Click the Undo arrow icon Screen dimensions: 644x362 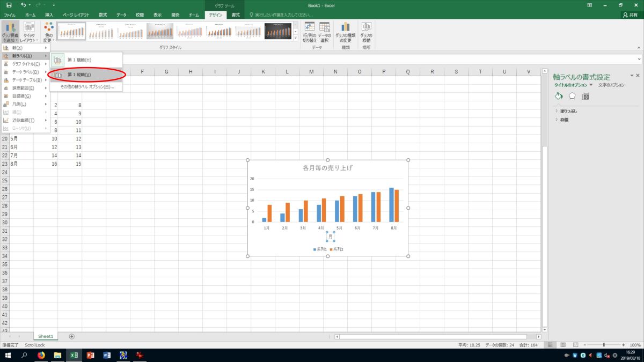[x=23, y=5]
